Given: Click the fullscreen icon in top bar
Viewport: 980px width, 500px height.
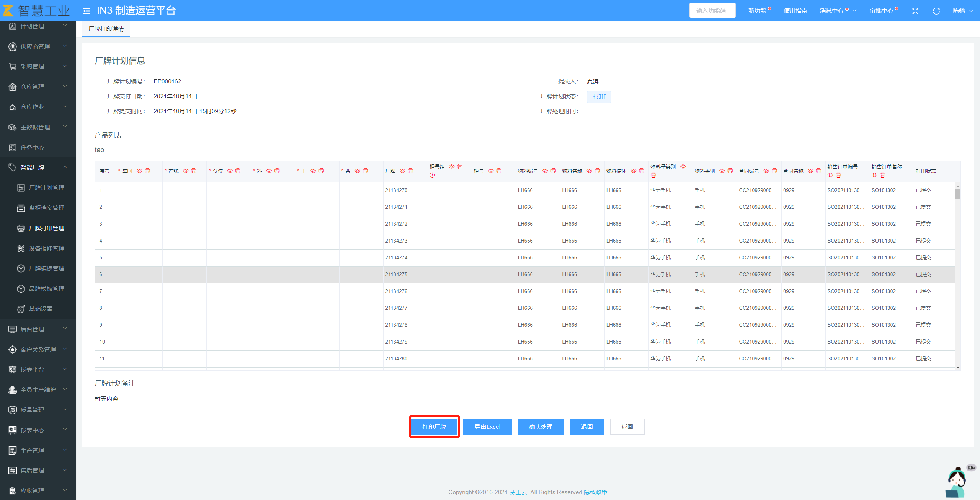Looking at the screenshot, I should click(x=915, y=11).
